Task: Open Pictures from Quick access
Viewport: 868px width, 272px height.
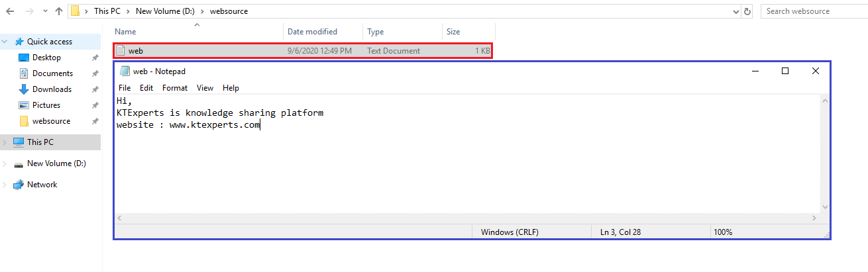Action: (x=46, y=105)
